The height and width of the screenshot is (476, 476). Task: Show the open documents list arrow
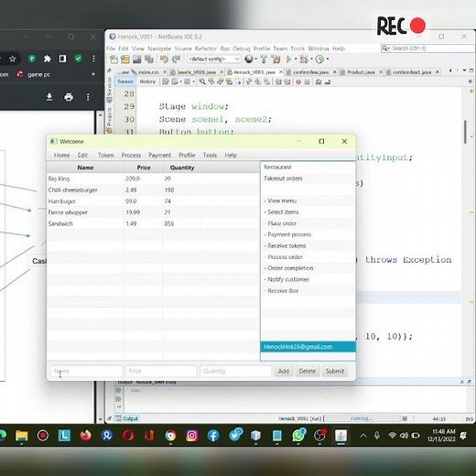click(x=464, y=70)
